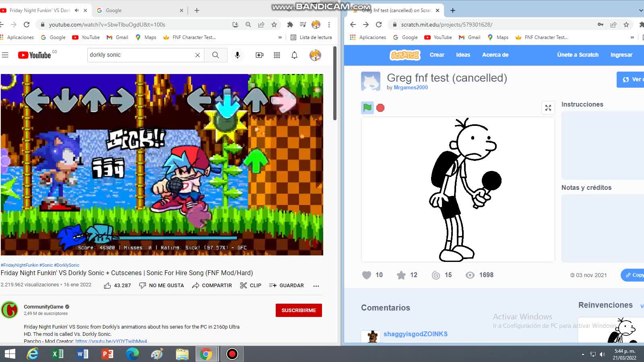Open Gmail bookmark in left window

tap(117, 37)
